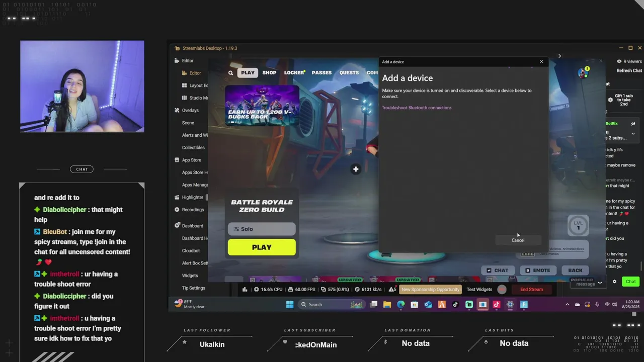Click Refresh Chat
Image resolution: width=644 pixels, height=362 pixels.
point(629,71)
